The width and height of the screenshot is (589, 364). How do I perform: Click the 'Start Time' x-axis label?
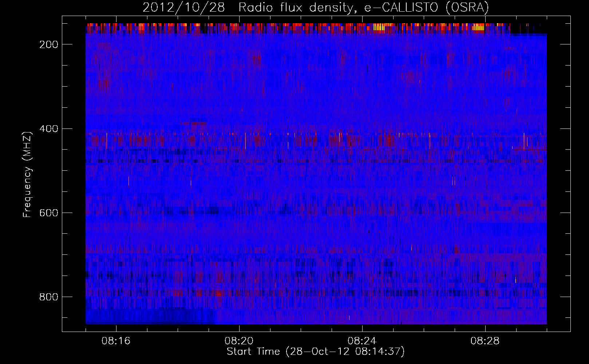pos(316,352)
